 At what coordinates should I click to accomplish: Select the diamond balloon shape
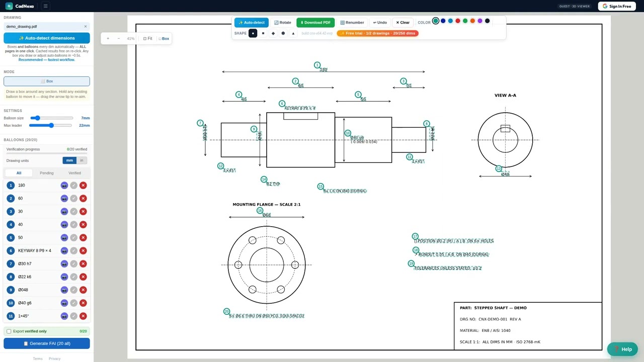pyautogui.click(x=273, y=33)
